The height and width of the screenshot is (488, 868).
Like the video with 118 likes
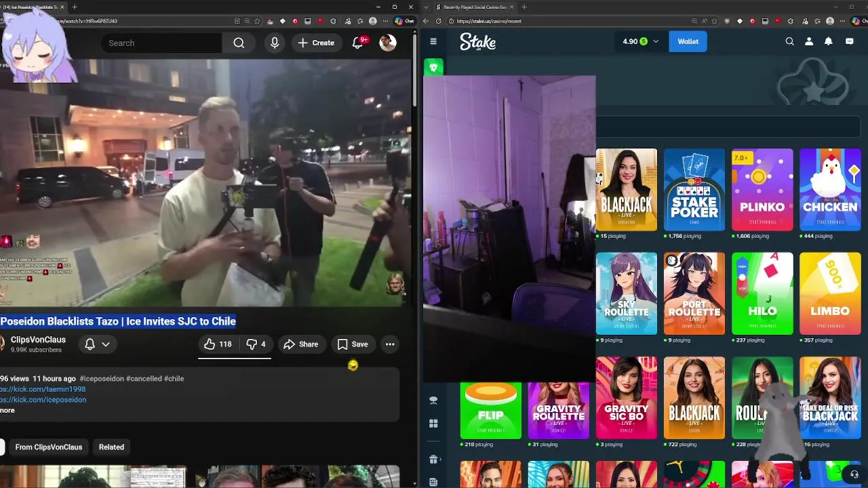[x=218, y=344]
